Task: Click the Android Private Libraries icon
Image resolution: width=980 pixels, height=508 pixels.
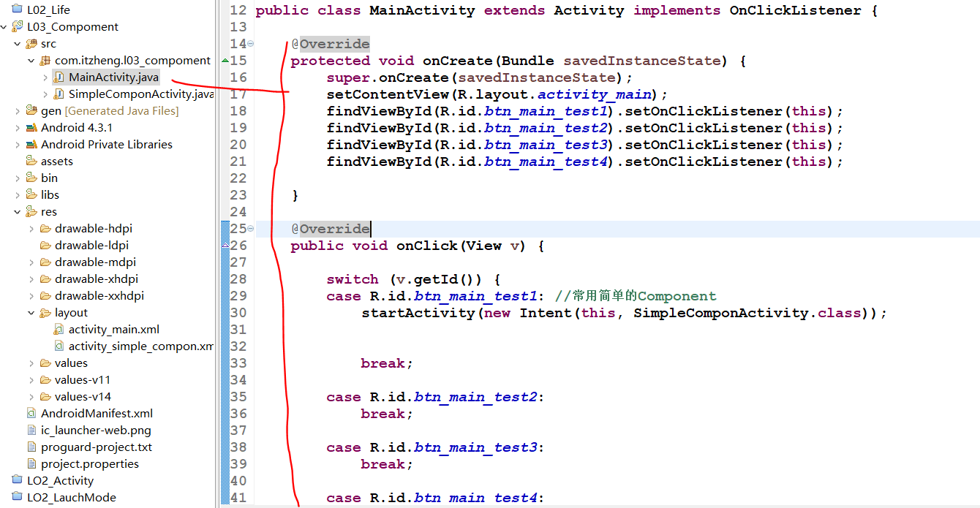Action: 31,144
